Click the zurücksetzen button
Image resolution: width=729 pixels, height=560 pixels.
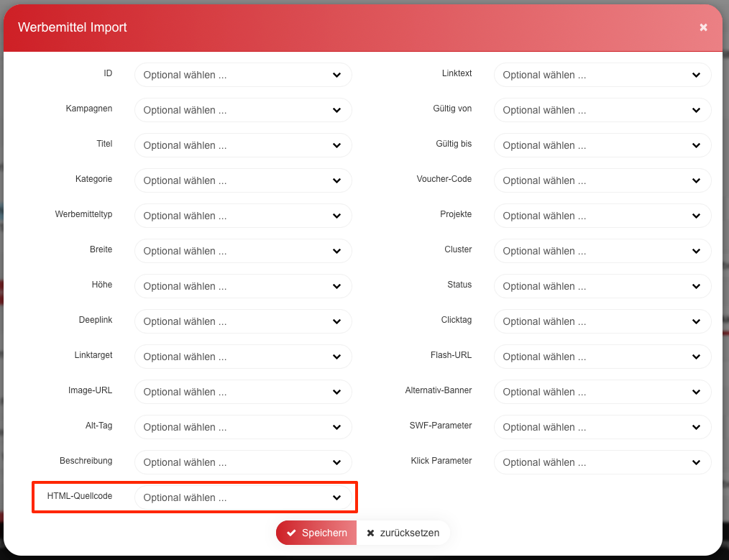point(403,533)
